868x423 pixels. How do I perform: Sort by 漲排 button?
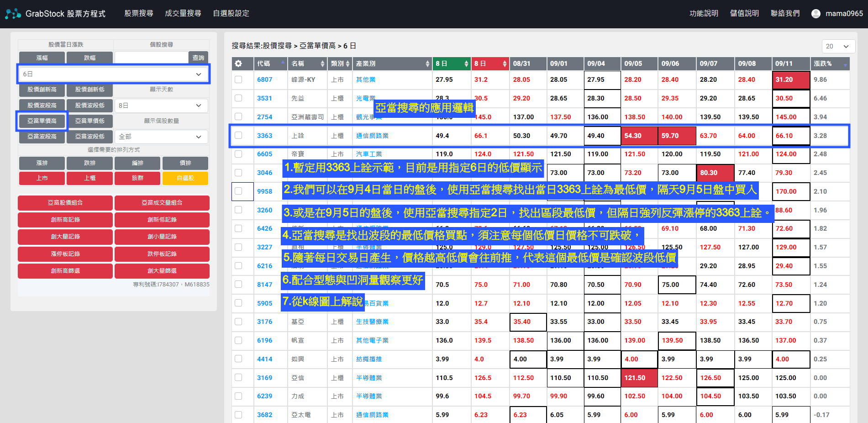[x=42, y=163]
